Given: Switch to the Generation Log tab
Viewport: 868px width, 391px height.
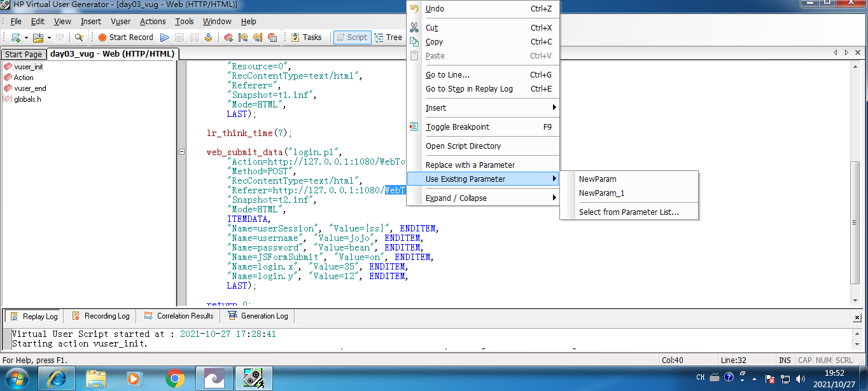Looking at the screenshot, I should (x=257, y=316).
